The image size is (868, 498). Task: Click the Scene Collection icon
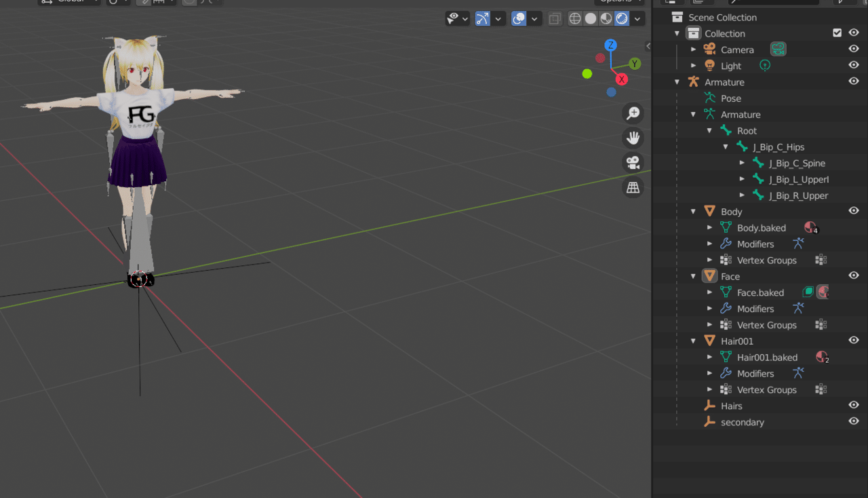[677, 17]
